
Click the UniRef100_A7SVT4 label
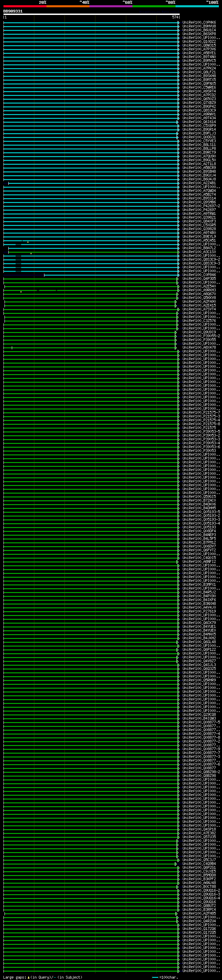pos(199,309)
